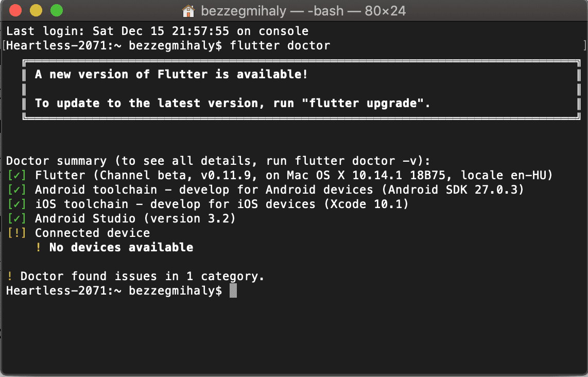This screenshot has width=588, height=377.
Task: Click the checkmark beside Android Studio
Action: click(17, 218)
